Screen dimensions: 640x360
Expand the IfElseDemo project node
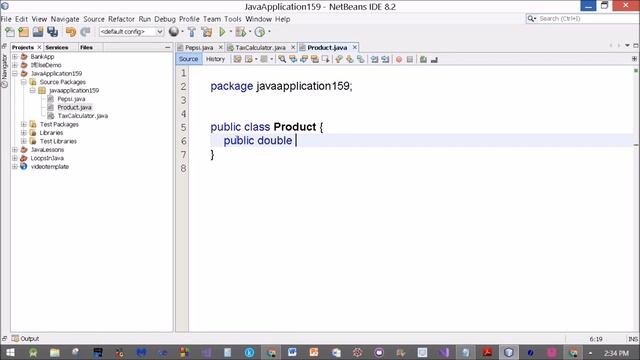coord(15,65)
